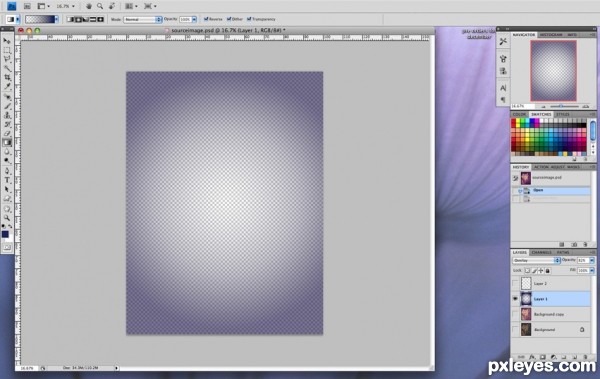Select the Type tool
The image size is (600, 379).
[7, 180]
